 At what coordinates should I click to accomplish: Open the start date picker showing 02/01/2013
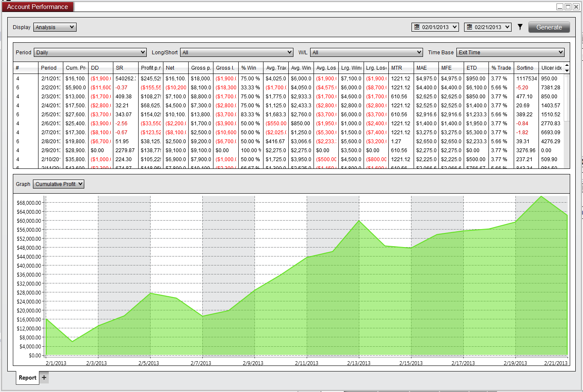(435, 27)
